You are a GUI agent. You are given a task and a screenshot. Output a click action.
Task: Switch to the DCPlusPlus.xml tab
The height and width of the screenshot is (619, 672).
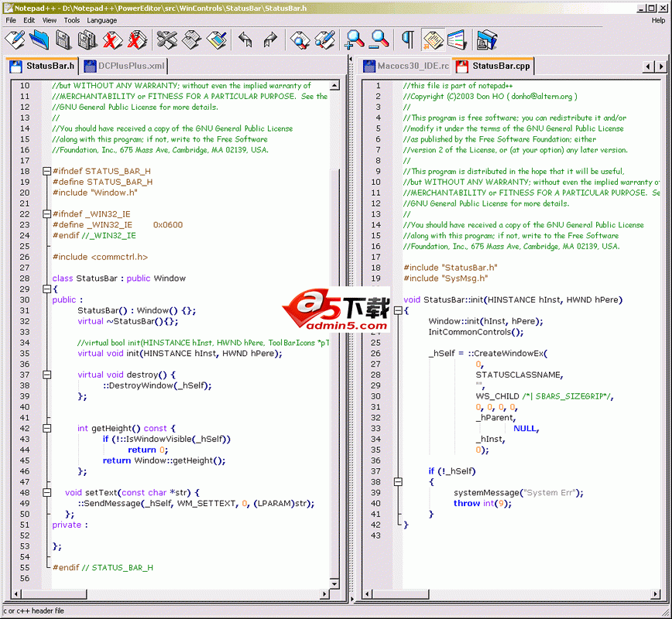(124, 66)
